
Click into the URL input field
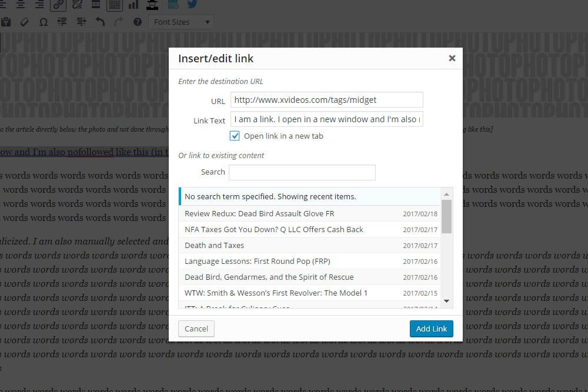(x=326, y=100)
